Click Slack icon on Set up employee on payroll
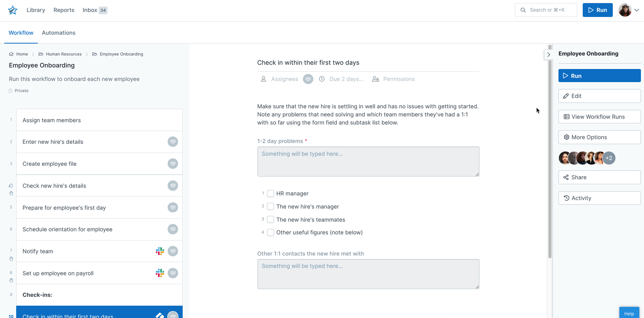644x318 pixels. click(160, 273)
